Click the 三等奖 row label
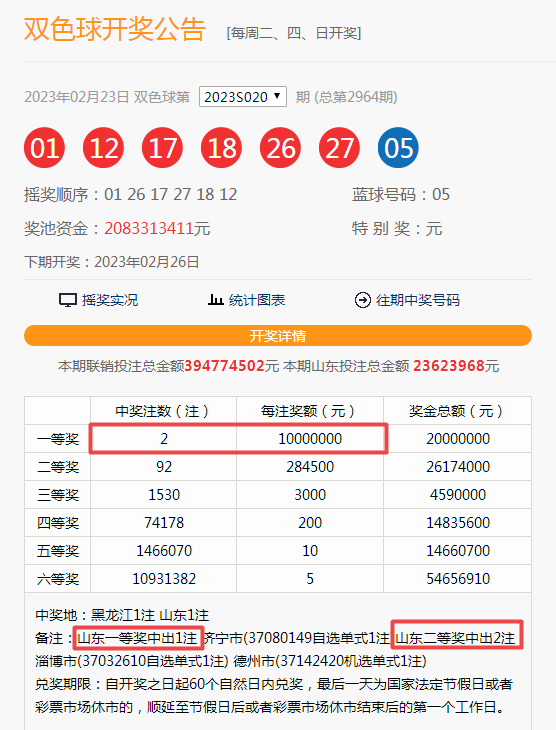 tap(58, 495)
